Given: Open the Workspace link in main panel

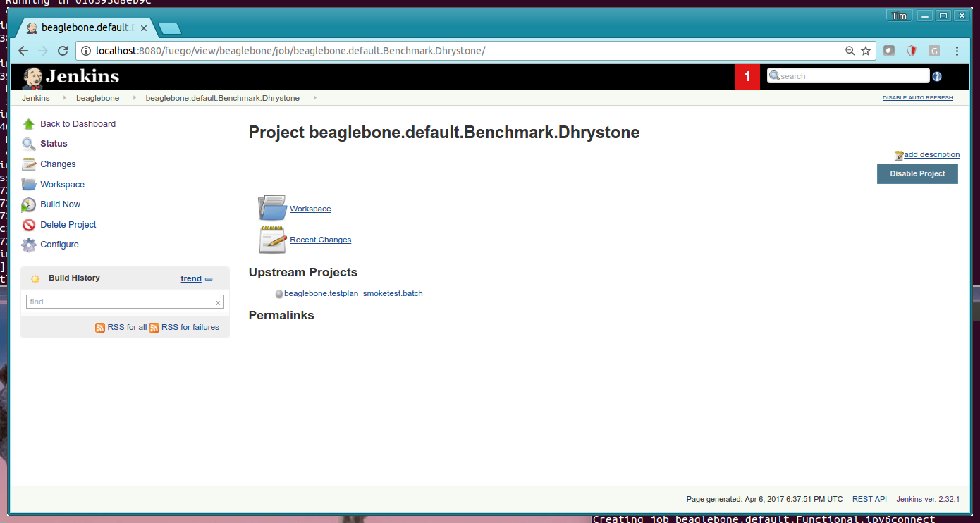Looking at the screenshot, I should 310,209.
